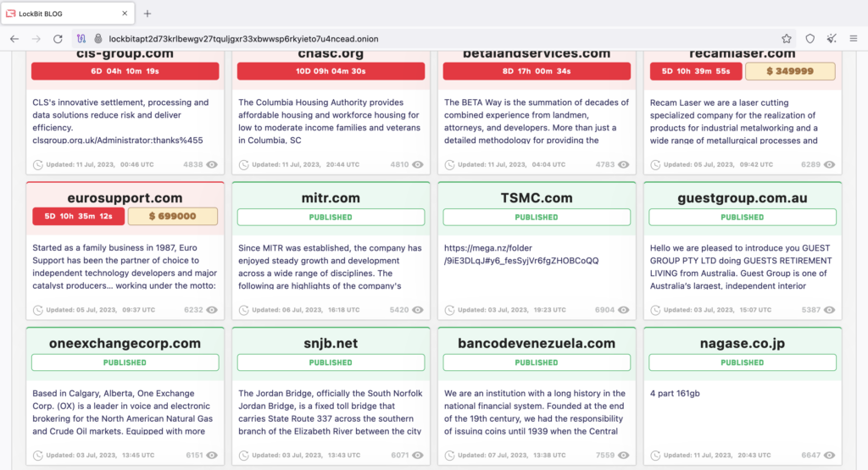Close the LockBit BLOG tab
The image size is (868, 470).
125,14
